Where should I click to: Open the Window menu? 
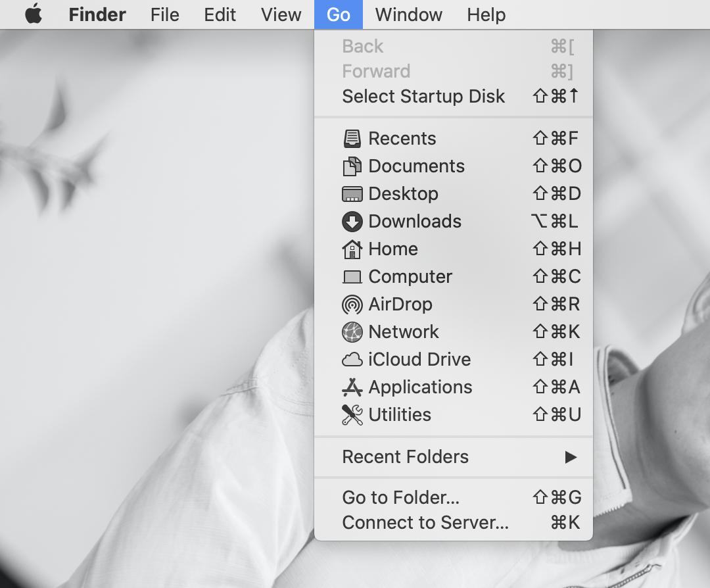point(408,14)
